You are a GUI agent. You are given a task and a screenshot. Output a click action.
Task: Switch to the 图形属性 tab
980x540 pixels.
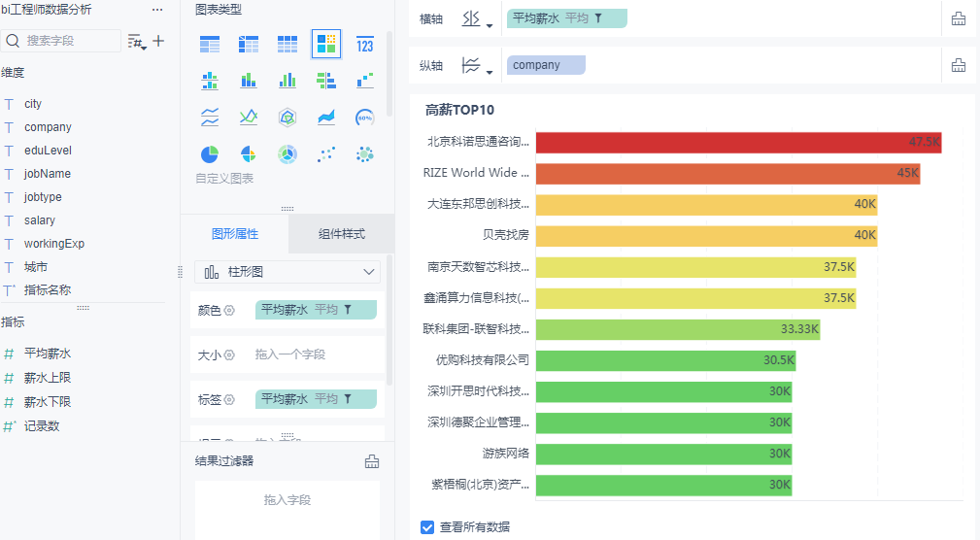pyautogui.click(x=235, y=234)
